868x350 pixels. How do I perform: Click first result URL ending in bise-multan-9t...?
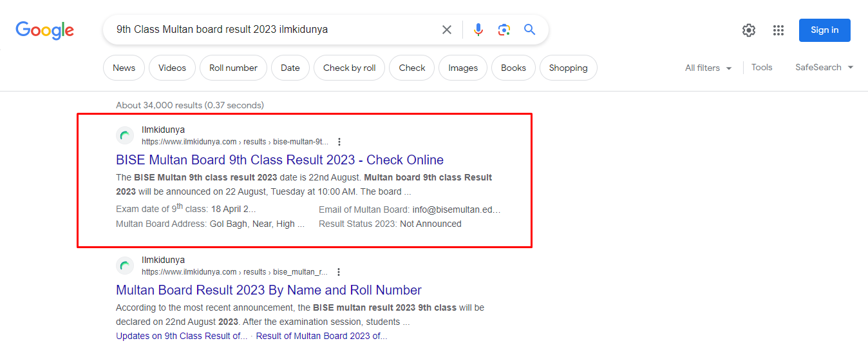(x=235, y=142)
